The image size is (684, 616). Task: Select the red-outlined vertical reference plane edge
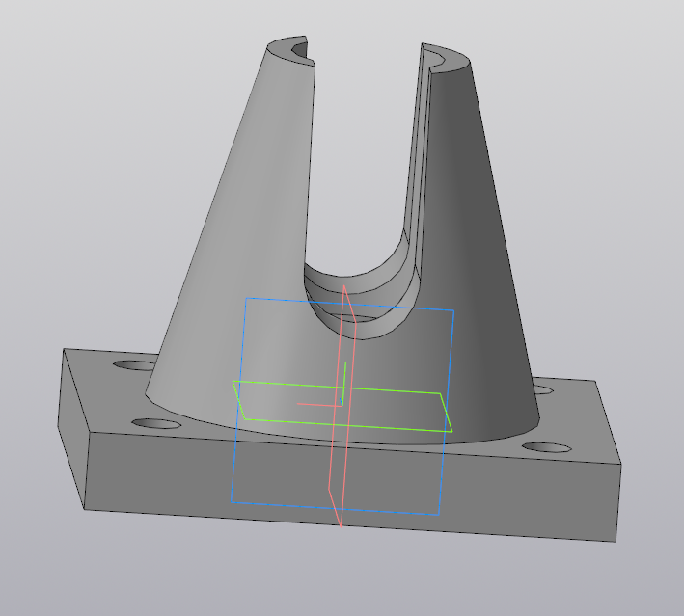click(355, 386)
